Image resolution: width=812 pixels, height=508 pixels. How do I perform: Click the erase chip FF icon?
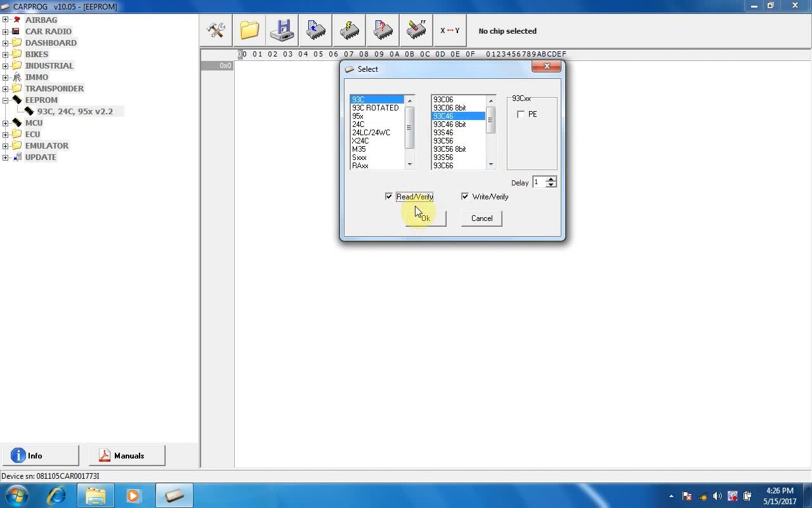[x=417, y=30]
